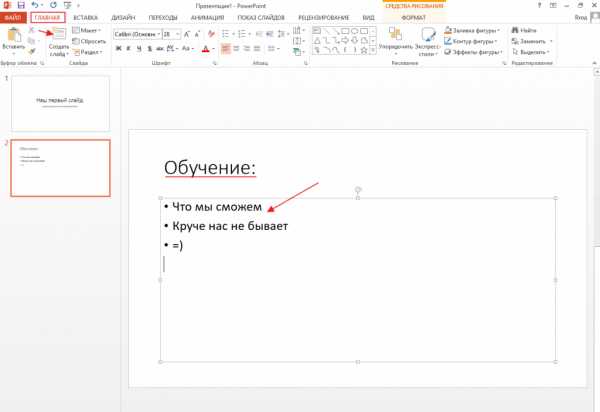Screen dimensions: 600x412
Task: Toggle the highlighted align left button
Action: 226,49
